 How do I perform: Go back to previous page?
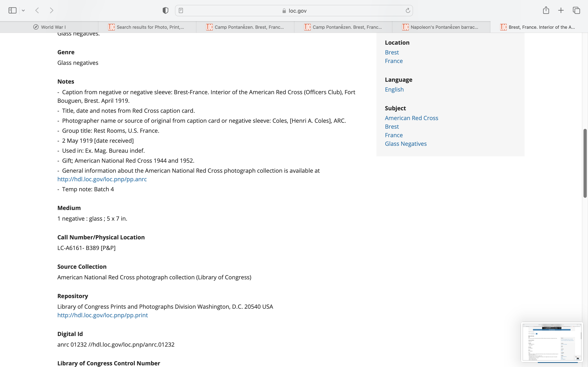pos(37,10)
